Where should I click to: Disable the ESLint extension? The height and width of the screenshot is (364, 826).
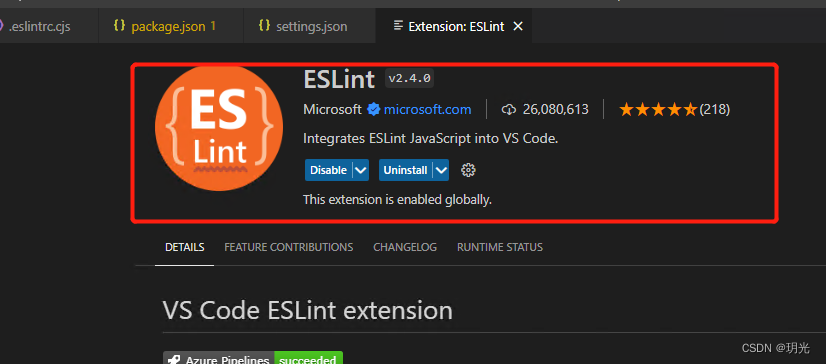point(328,170)
